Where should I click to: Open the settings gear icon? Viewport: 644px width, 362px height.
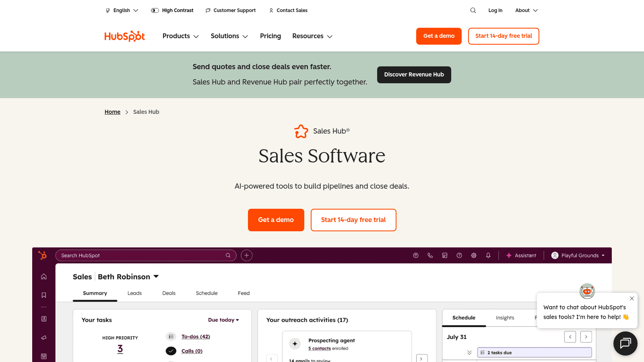point(474,255)
